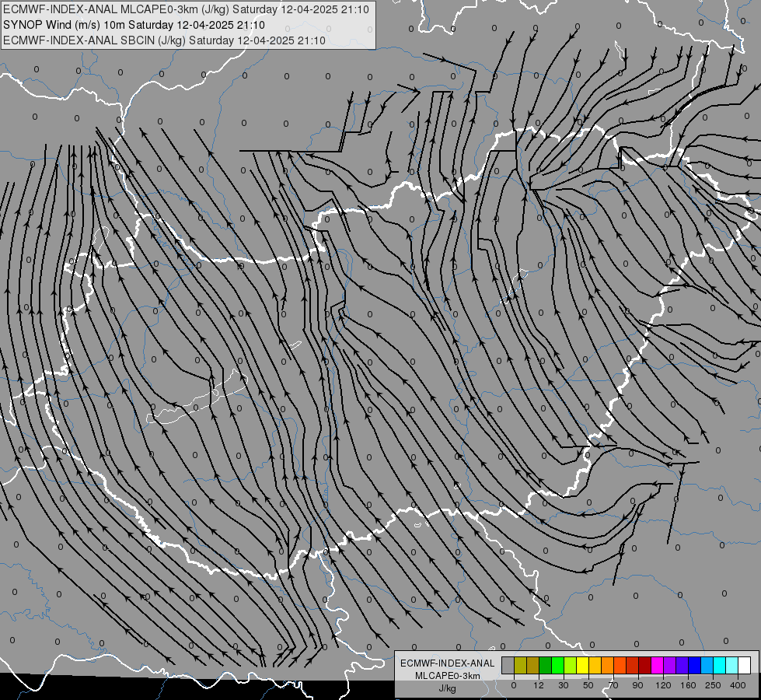
Task: Pick the yellow-green lime legend swatch
Action: tap(571, 665)
